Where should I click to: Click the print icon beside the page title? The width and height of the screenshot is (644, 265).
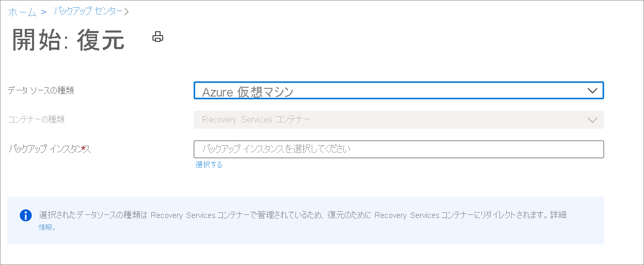click(x=158, y=37)
